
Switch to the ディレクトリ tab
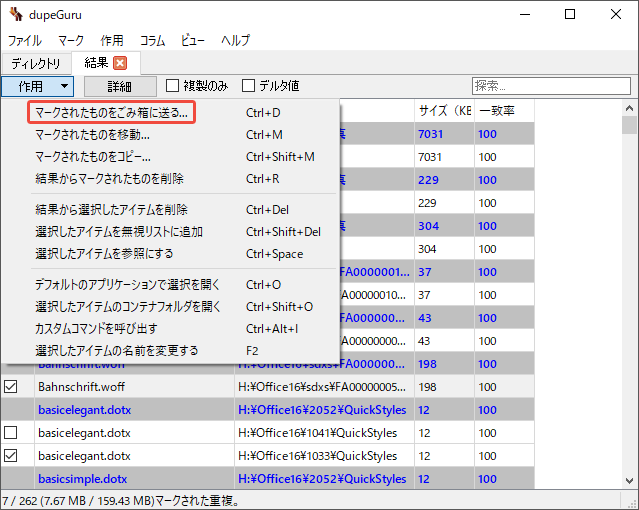(x=36, y=63)
